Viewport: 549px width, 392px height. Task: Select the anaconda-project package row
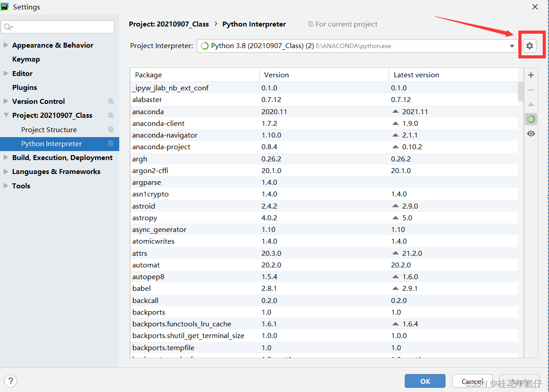[x=324, y=147]
